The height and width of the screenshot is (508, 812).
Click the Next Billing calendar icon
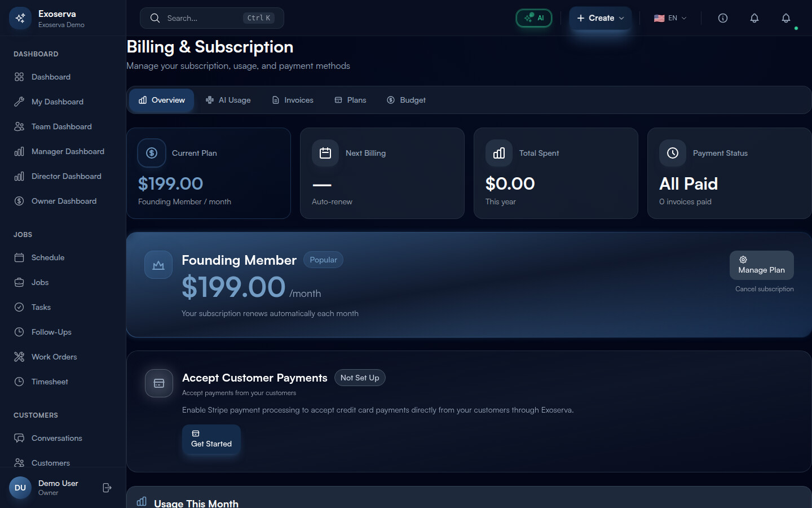[325, 153]
